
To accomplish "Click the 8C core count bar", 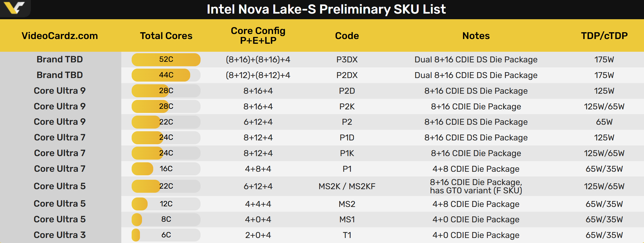I will pyautogui.click(x=166, y=219).
